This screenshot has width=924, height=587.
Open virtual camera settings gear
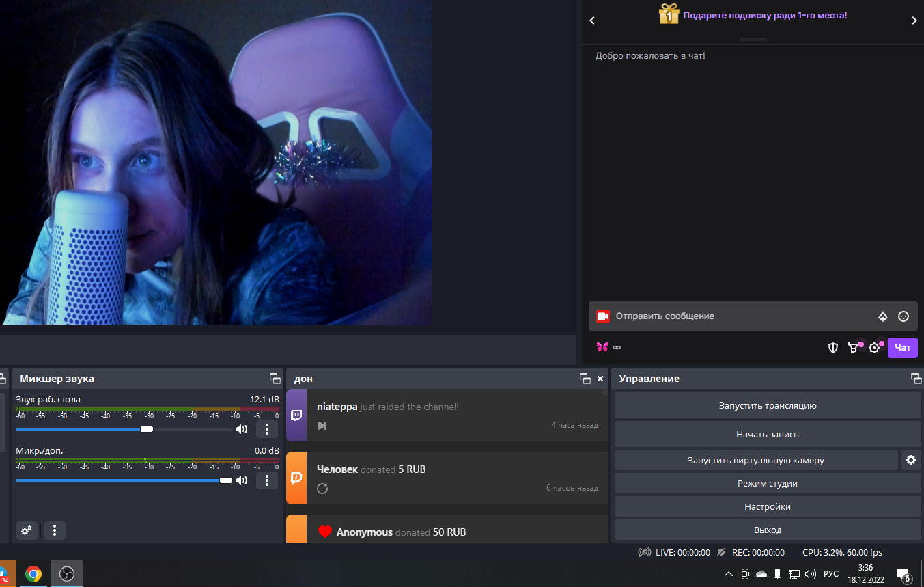point(911,460)
